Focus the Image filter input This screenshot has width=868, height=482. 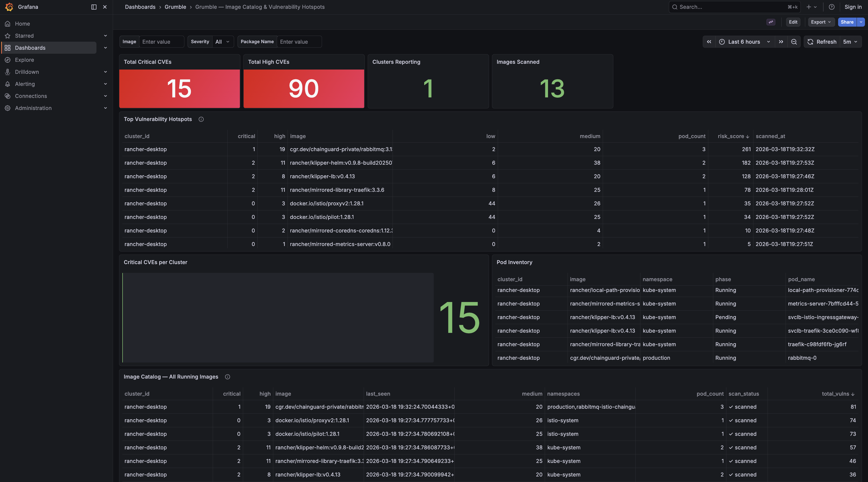[162, 42]
